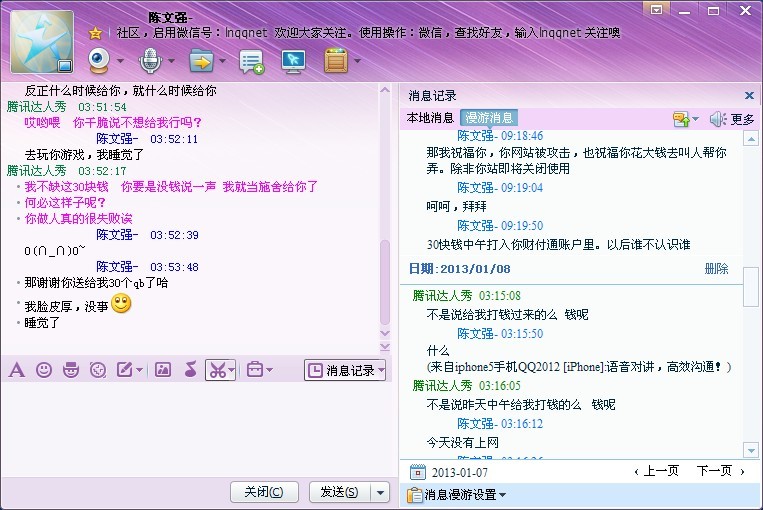
Task: Click the contact avatar picture
Action: pos(42,42)
